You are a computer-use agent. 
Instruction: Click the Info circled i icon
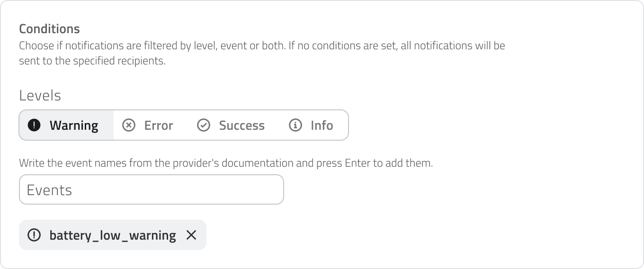[x=295, y=126]
